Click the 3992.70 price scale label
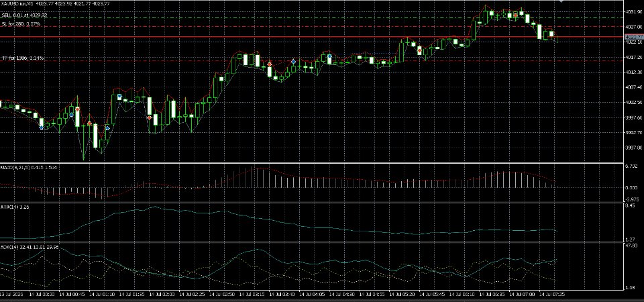Image resolution: width=644 pixels, height=302 pixels. (x=634, y=133)
